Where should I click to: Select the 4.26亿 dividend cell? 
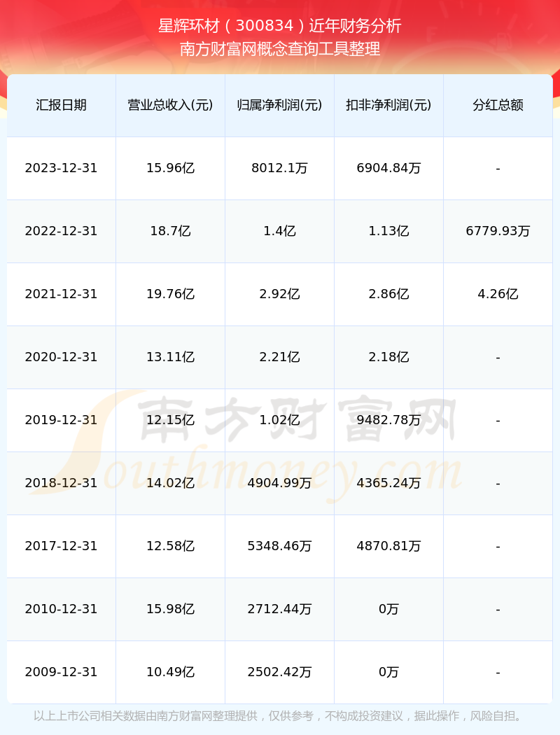tap(498, 294)
